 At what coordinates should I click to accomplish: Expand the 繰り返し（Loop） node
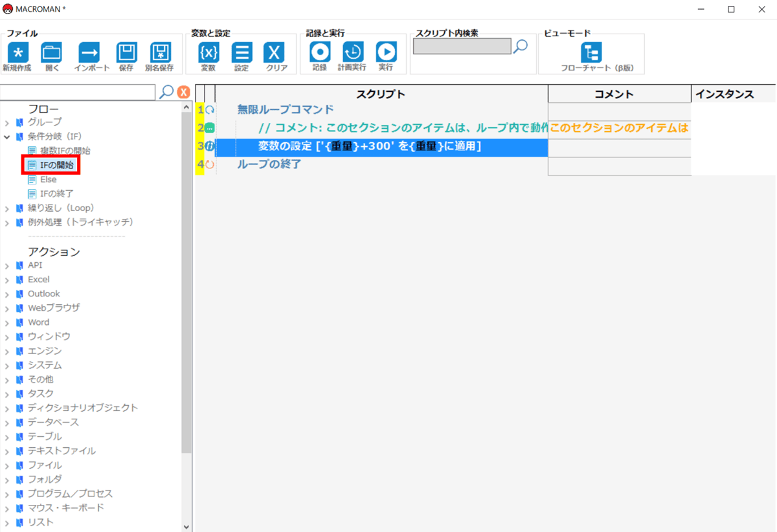click(7, 208)
